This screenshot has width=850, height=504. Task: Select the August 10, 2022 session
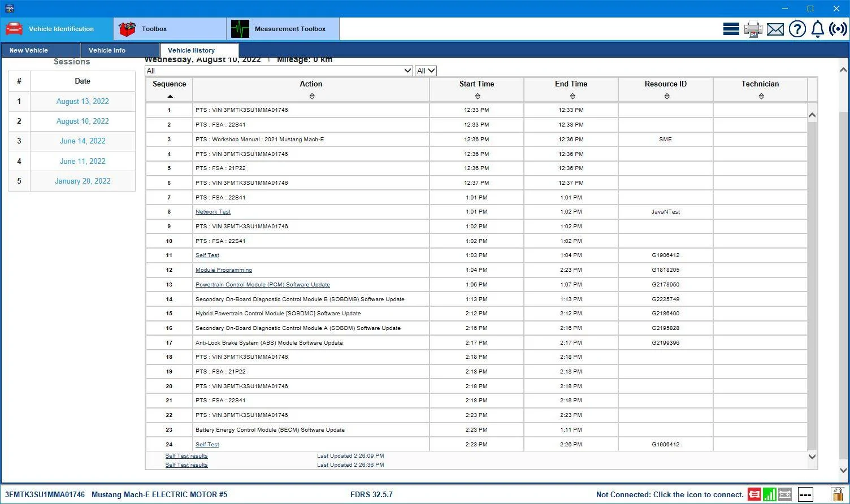coord(83,121)
